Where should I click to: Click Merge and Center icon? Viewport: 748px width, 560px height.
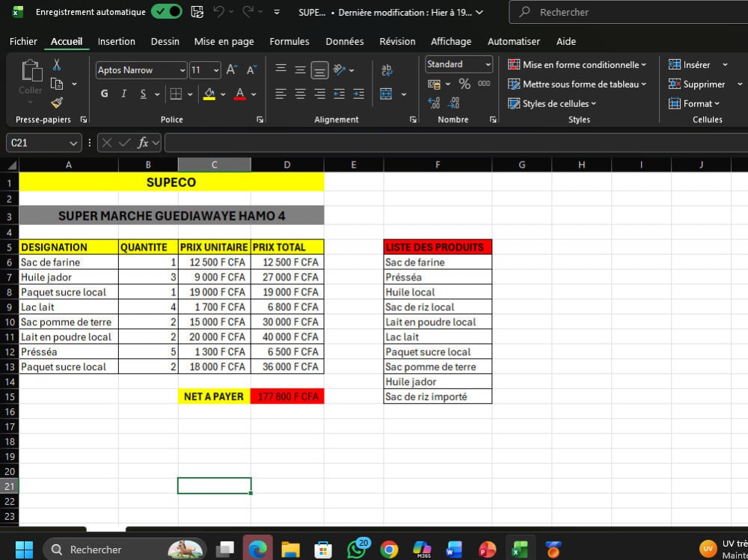tap(386, 94)
